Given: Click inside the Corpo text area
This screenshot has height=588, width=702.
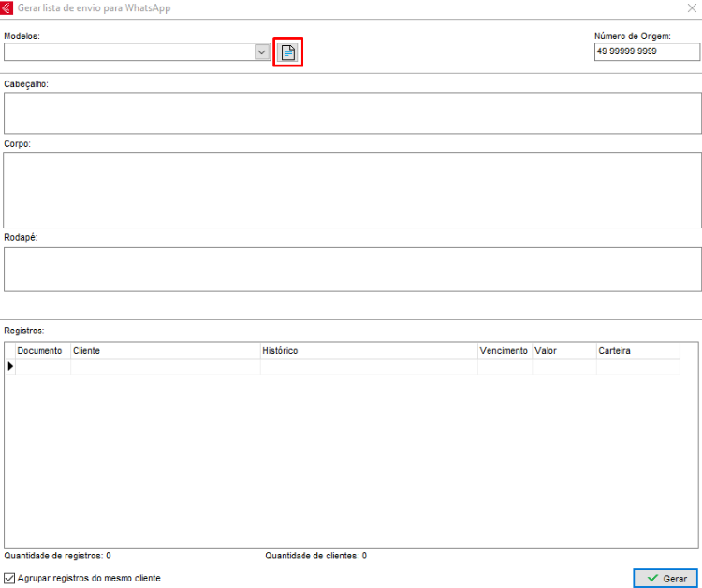Looking at the screenshot, I should tap(352, 190).
